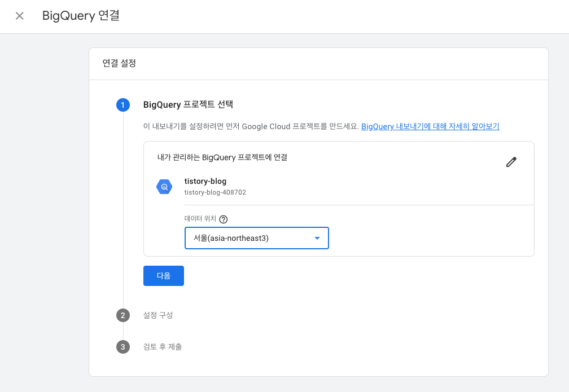
Task: Click 내가 관리하는 BigQuery 프로젝트에 연결 label
Action: pos(222,157)
